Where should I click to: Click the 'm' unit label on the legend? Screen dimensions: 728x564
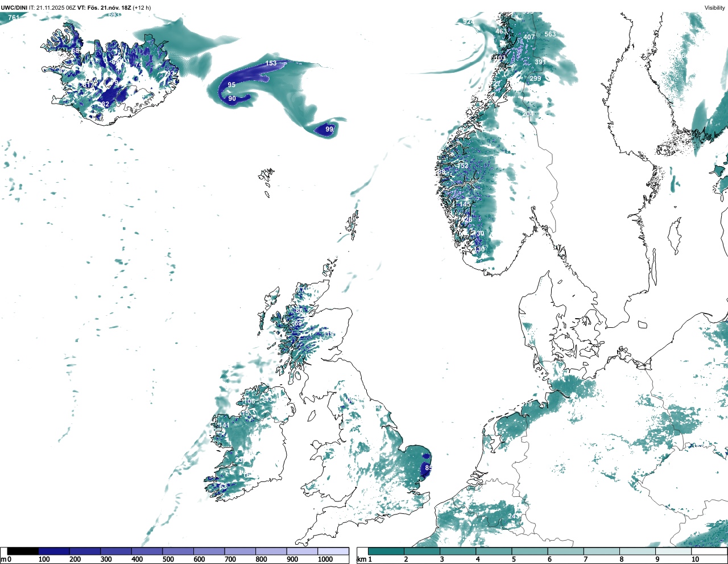click(x=3, y=559)
